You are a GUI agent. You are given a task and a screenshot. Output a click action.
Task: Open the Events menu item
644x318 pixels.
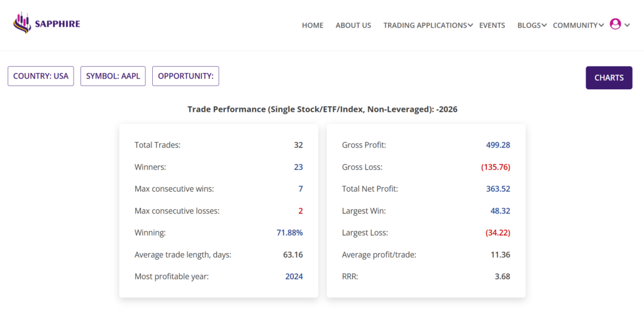[x=492, y=25]
